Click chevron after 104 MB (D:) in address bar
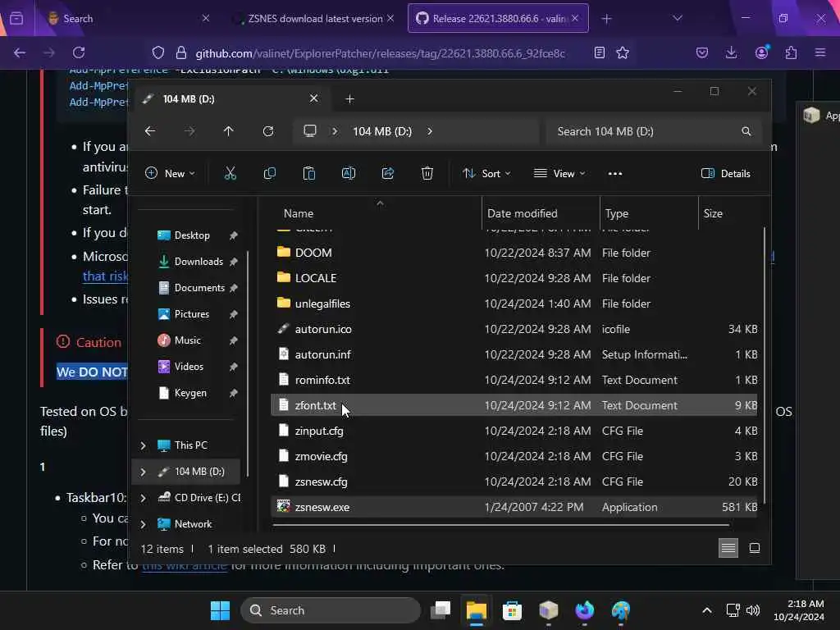This screenshot has height=630, width=840. [430, 131]
